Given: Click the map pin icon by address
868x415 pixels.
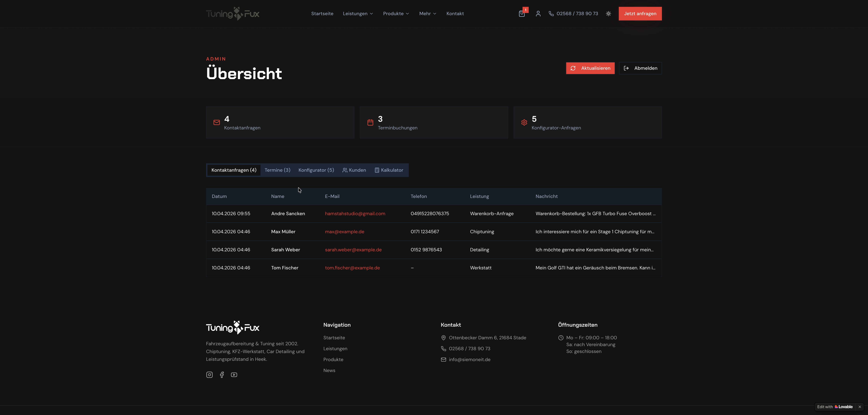Looking at the screenshot, I should (443, 338).
